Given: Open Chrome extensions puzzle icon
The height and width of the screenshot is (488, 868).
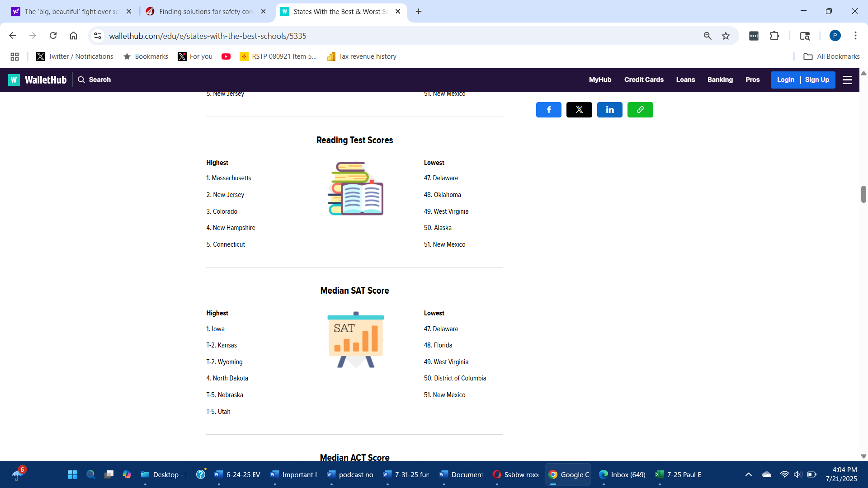Looking at the screenshot, I should 774,36.
